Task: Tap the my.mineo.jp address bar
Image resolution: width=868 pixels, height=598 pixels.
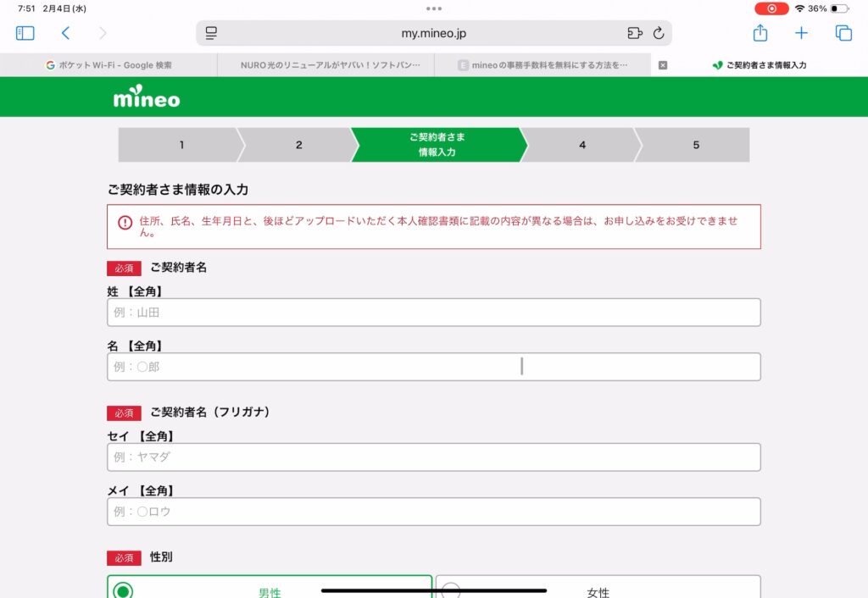Action: [433, 33]
